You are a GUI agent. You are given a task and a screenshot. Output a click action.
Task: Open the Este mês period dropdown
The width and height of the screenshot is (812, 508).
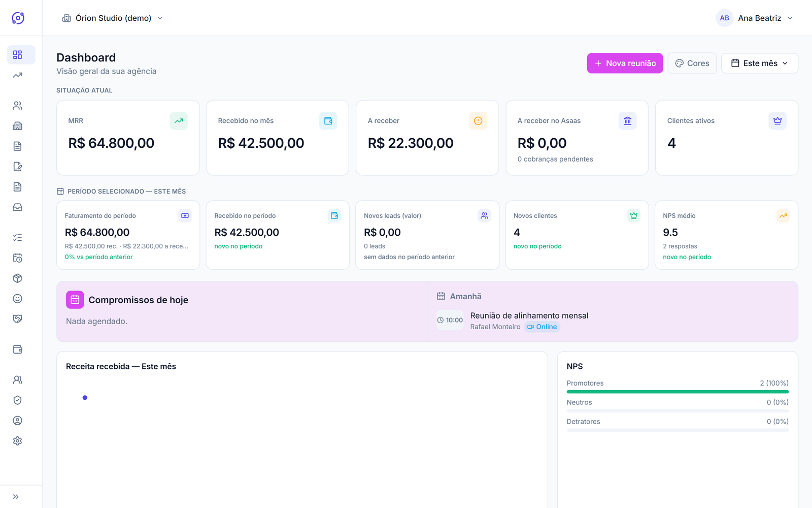tap(760, 63)
